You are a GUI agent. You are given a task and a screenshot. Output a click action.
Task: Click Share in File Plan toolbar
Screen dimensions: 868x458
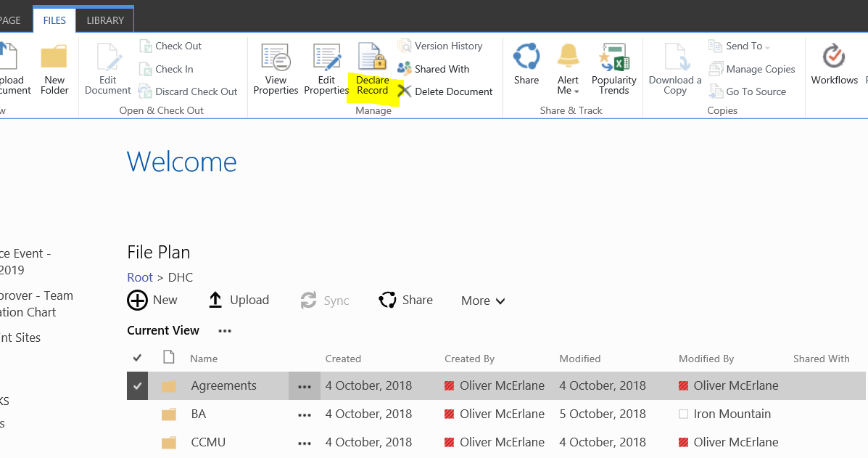coord(406,300)
